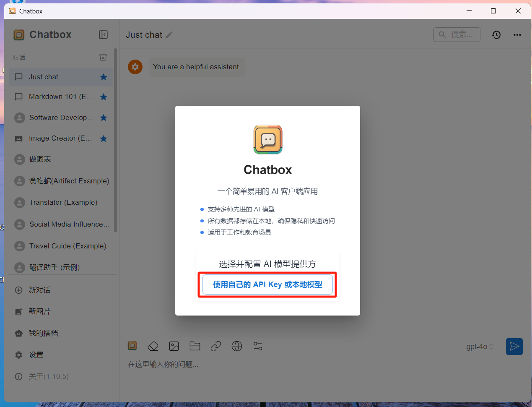Screen dimensions: 532x407
Task: Toggle star on Markdown 101 conversation
Action: 104,97
